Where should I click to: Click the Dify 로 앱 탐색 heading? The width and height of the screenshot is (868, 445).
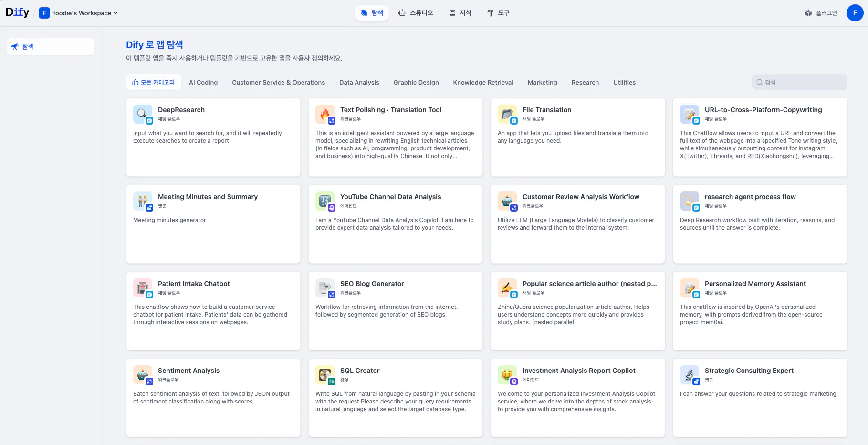tap(155, 45)
